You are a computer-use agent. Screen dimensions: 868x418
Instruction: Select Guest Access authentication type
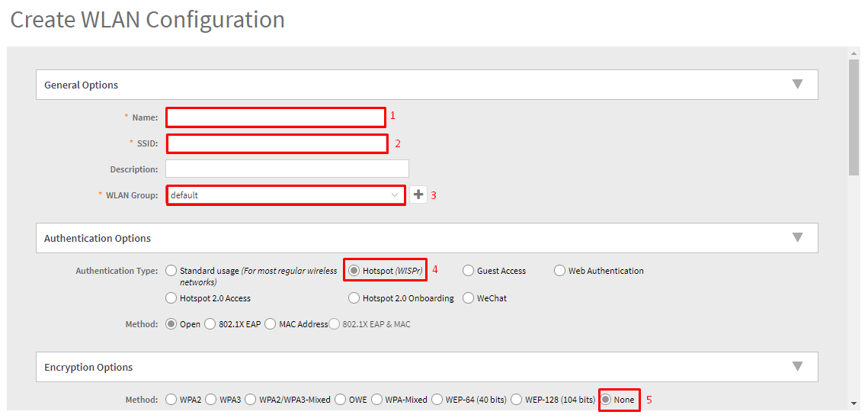click(468, 271)
